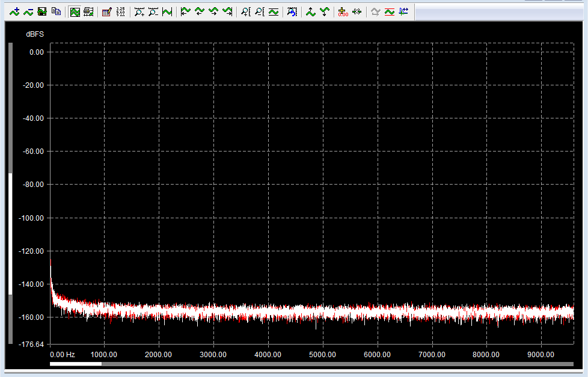The height and width of the screenshot is (377, 588).
Task: Click the 9000.00 x-axis label
Action: (541, 355)
